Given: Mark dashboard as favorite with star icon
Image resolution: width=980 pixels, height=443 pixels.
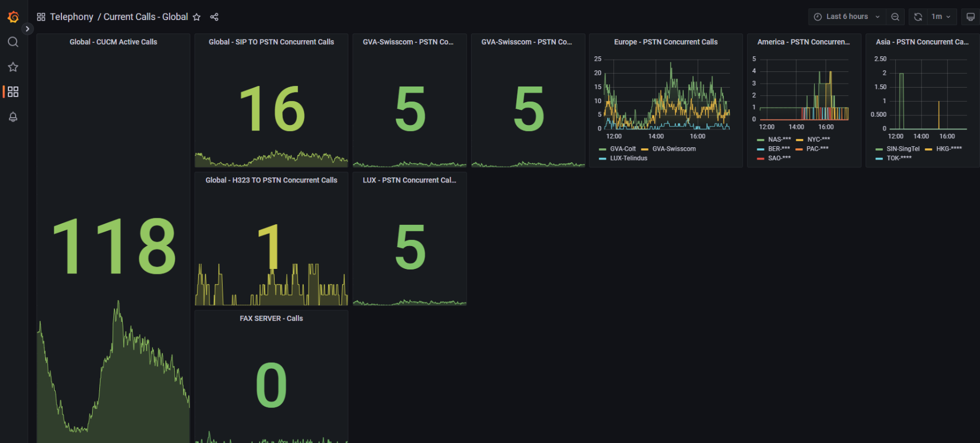Looking at the screenshot, I should pos(196,17).
